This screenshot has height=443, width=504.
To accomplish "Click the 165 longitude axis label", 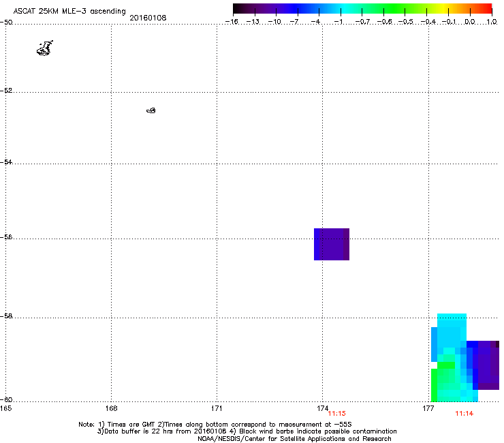I will point(5,408).
